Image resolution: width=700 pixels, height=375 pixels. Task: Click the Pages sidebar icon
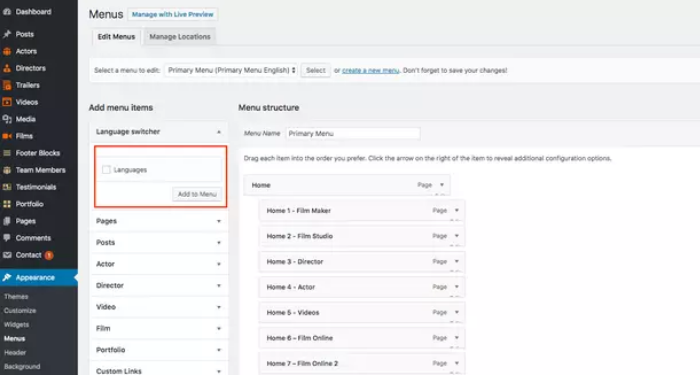coord(7,221)
